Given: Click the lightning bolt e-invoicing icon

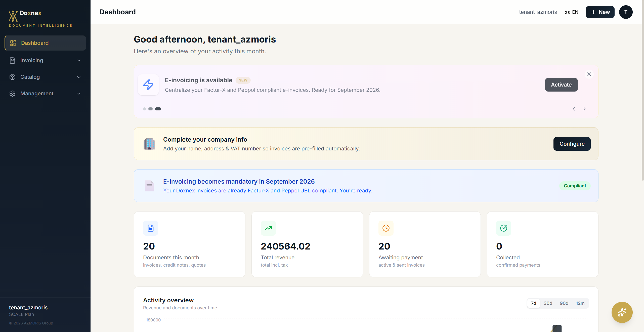Looking at the screenshot, I should point(148,85).
